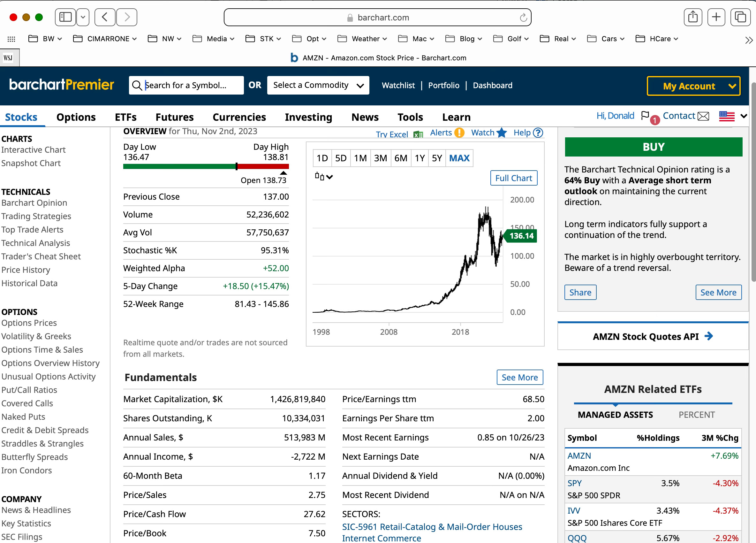This screenshot has width=756, height=543.
Task: Click the day range low-high bar
Action: point(206,166)
